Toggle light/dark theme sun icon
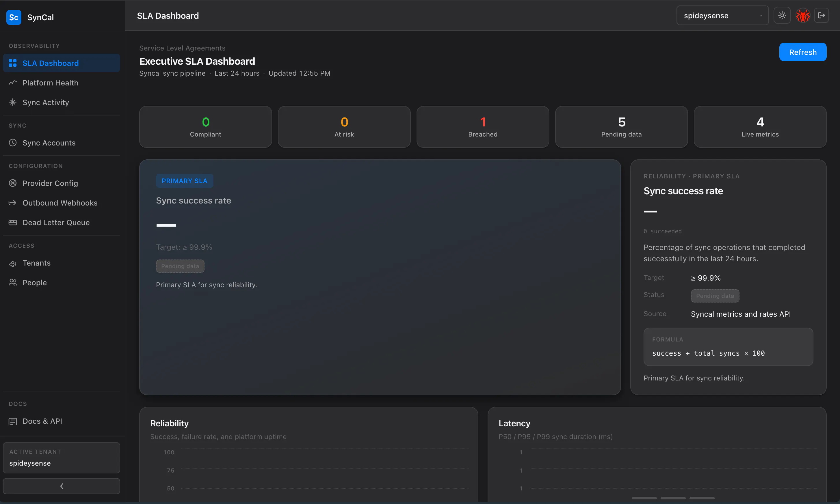Image resolution: width=840 pixels, height=504 pixels. (x=782, y=16)
